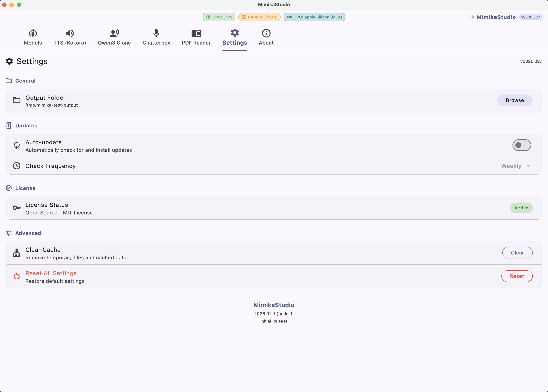Image resolution: width=548 pixels, height=392 pixels.
Task: Click the MimikaStudio waveform logo icon
Action: coord(471,17)
